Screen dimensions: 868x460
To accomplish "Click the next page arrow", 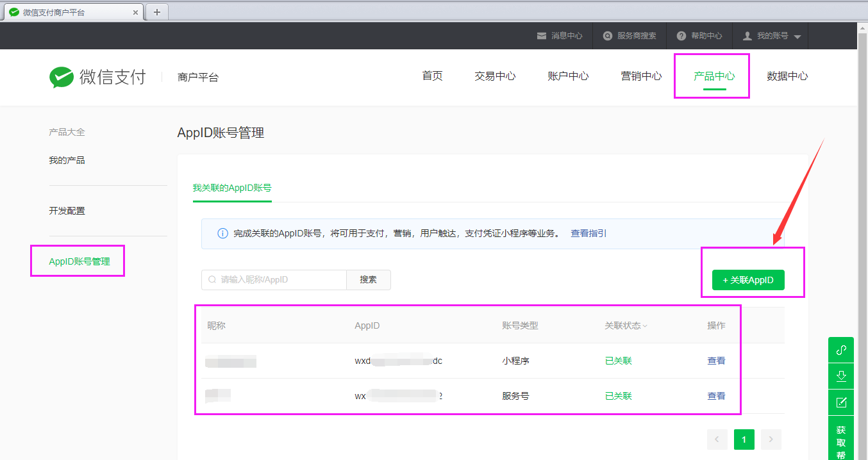I will [771, 439].
